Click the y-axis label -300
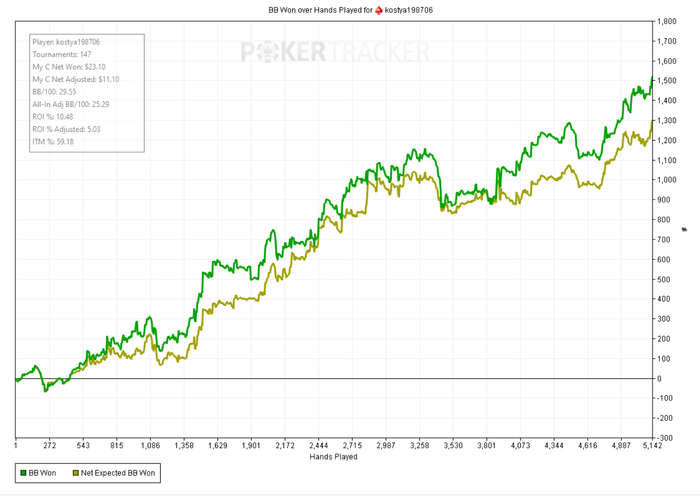This screenshot has width=700, height=496. click(665, 438)
